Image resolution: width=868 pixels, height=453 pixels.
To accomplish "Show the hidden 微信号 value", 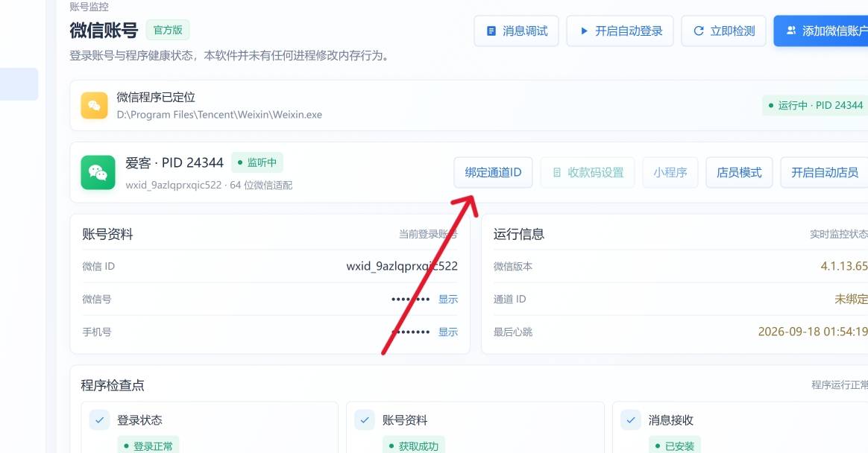I will [x=448, y=300].
